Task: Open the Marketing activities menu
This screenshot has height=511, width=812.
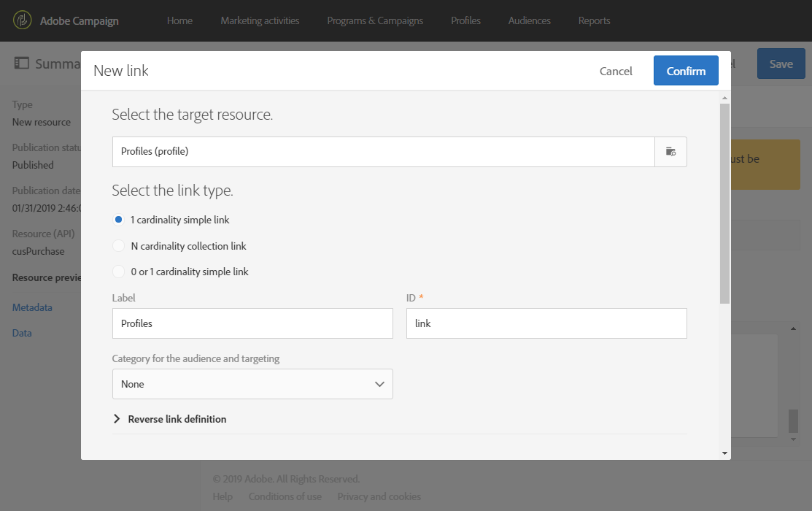Action: pyautogui.click(x=260, y=20)
